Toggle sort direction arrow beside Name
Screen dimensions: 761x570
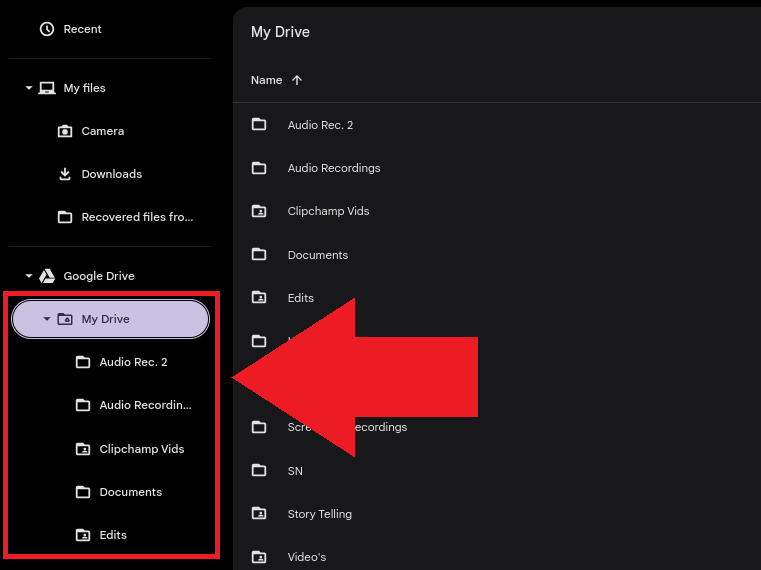coord(297,80)
